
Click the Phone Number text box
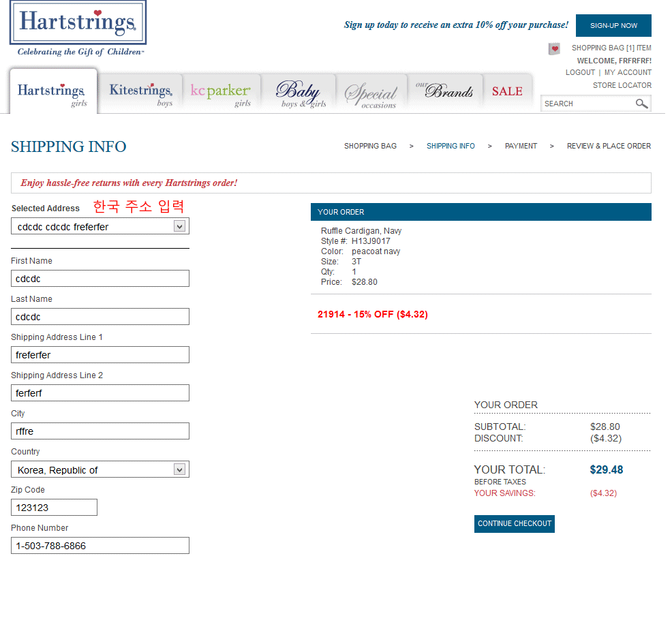click(x=100, y=546)
